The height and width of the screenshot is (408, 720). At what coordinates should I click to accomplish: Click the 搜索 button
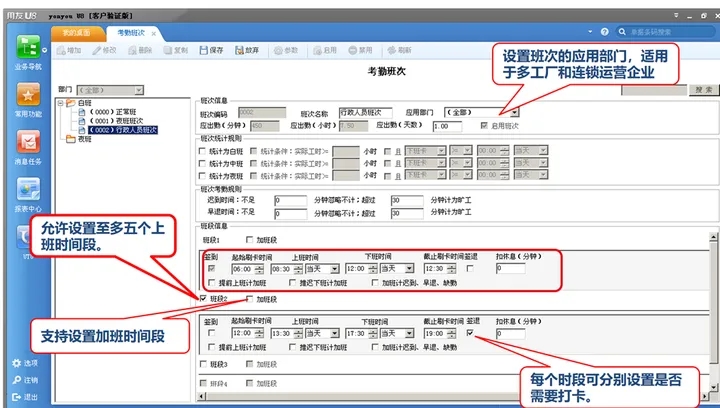703,90
